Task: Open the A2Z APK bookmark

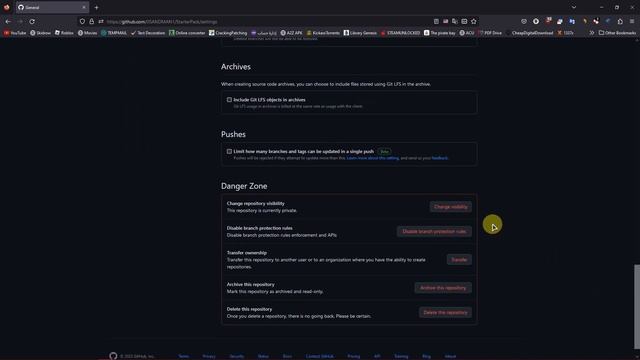Action: 291,33
